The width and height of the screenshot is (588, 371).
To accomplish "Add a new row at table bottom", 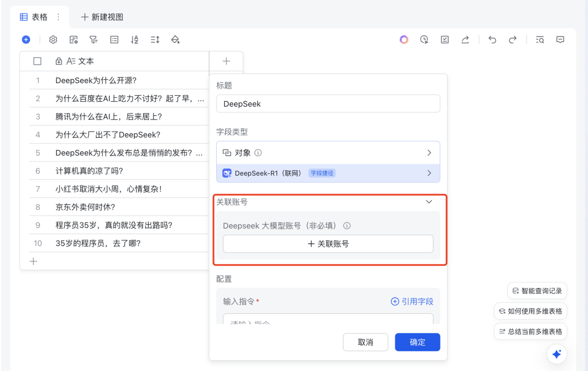I will [33, 261].
